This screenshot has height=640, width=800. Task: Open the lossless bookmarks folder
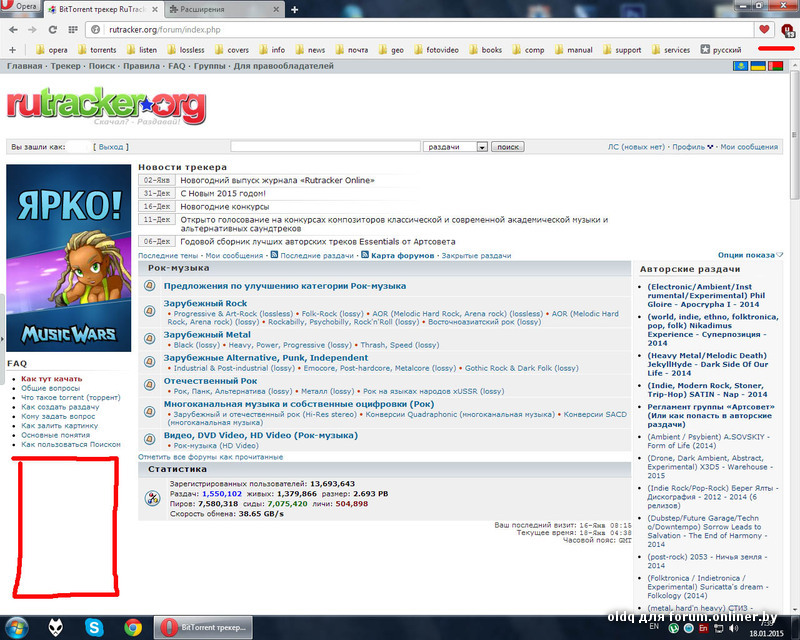pyautogui.click(x=186, y=50)
